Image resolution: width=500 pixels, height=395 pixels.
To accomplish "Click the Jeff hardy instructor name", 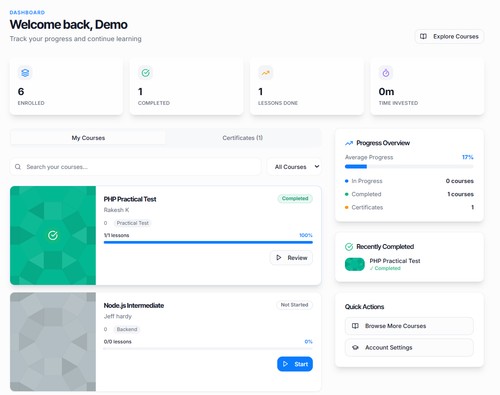I will point(118,316).
